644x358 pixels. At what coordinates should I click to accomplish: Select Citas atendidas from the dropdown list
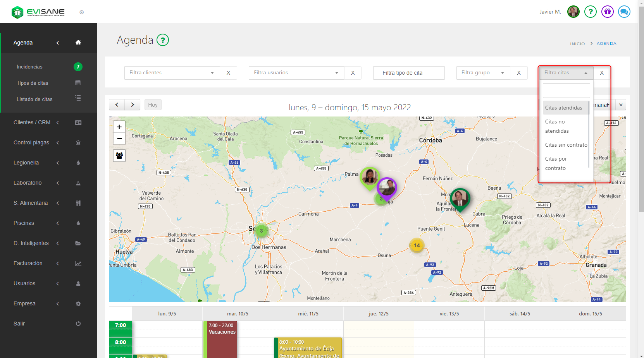(x=563, y=108)
